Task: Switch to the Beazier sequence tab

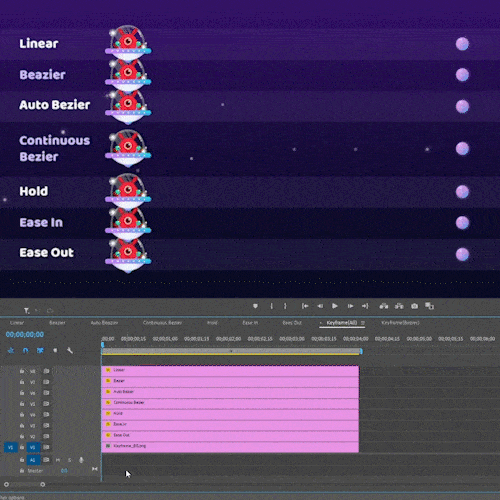Action: pyautogui.click(x=57, y=323)
